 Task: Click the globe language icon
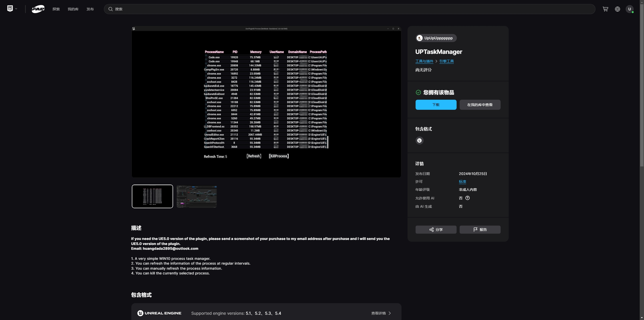coord(617,9)
